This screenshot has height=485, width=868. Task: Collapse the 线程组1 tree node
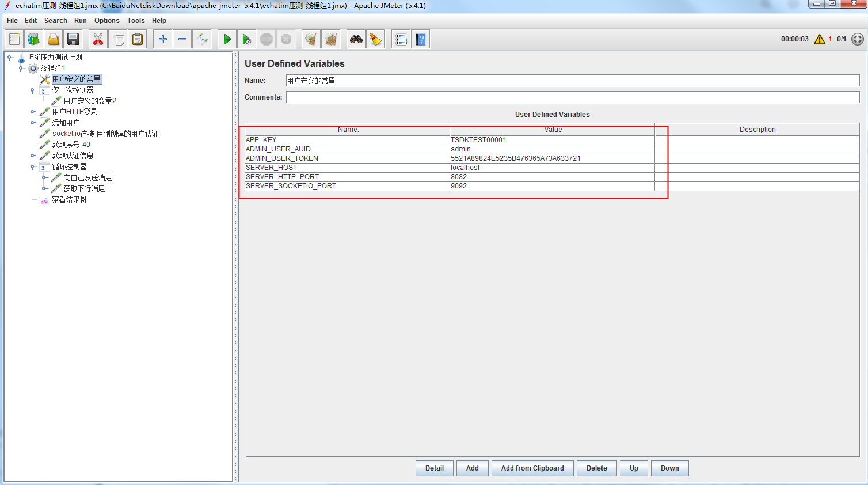pos(21,69)
